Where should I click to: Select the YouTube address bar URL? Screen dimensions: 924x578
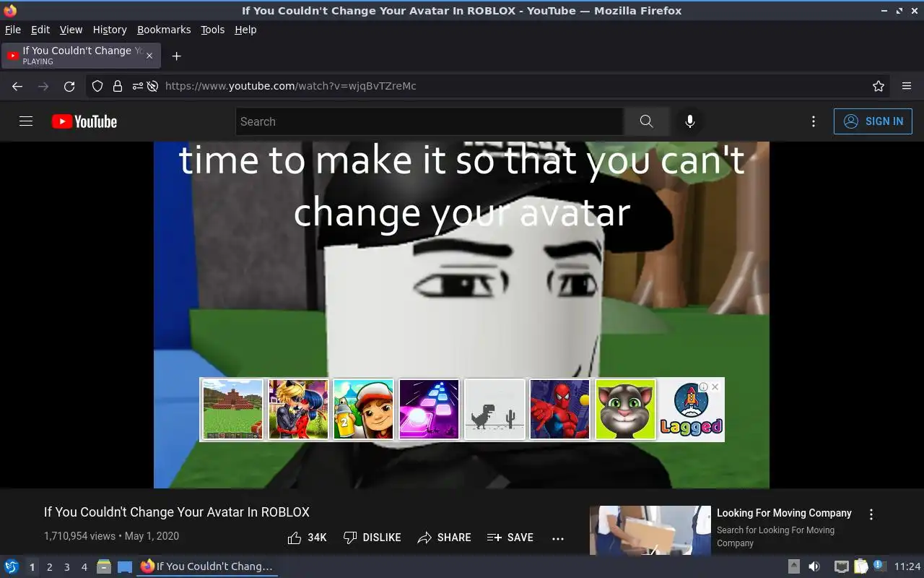pyautogui.click(x=291, y=86)
